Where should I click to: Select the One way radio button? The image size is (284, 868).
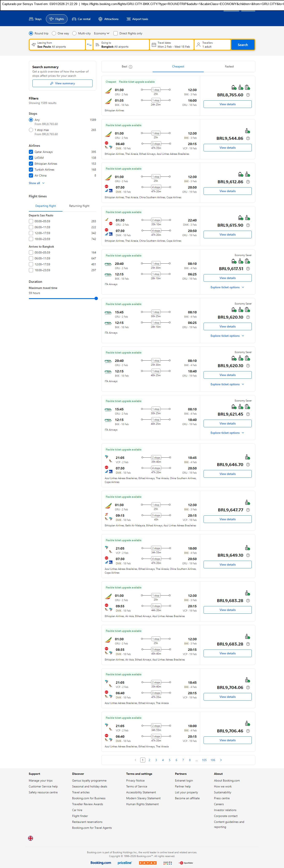(x=54, y=33)
